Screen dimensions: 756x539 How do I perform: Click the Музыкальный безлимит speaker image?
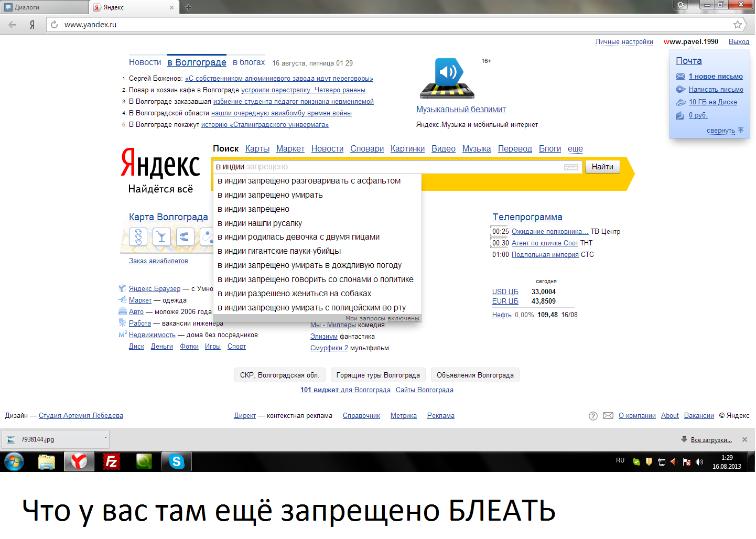pos(447,79)
